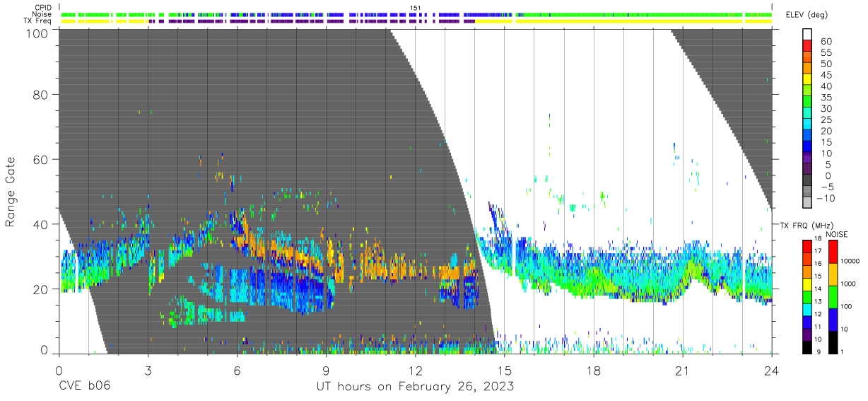This screenshot has height=401, width=868.
Task: Click the Range Gate axis title
Action: tap(11, 191)
